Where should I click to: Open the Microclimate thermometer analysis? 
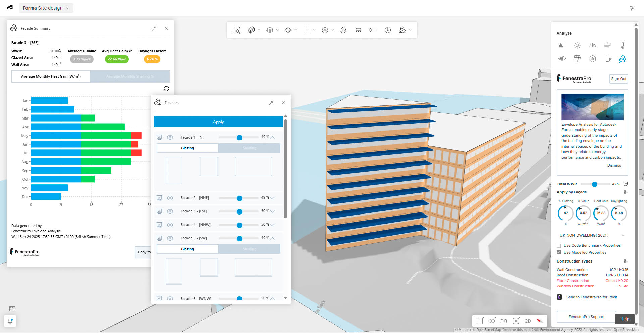623,45
